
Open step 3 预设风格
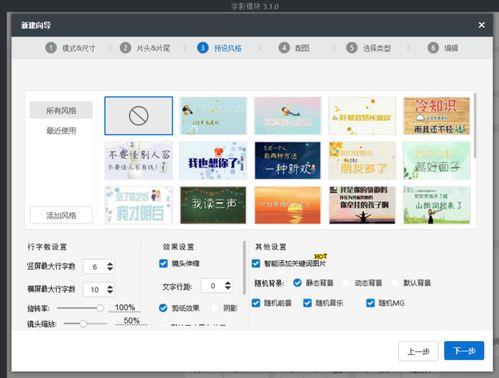[219, 48]
